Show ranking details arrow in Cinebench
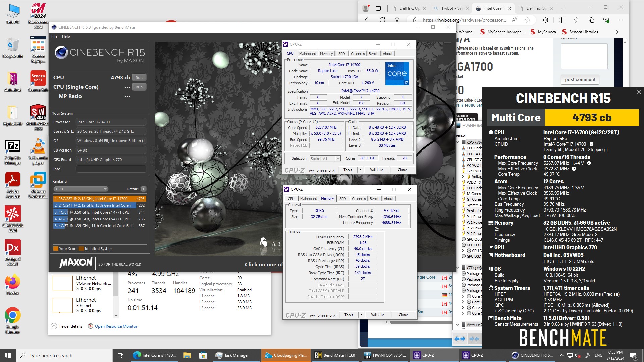Screen dimensions: 644x362 point(144,189)
